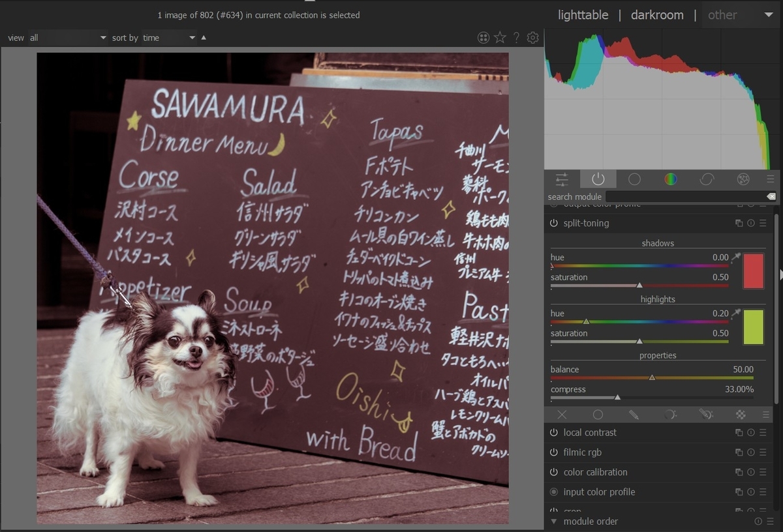Open filmic rgb presets menu
The height and width of the screenshot is (532, 783).
point(763,452)
